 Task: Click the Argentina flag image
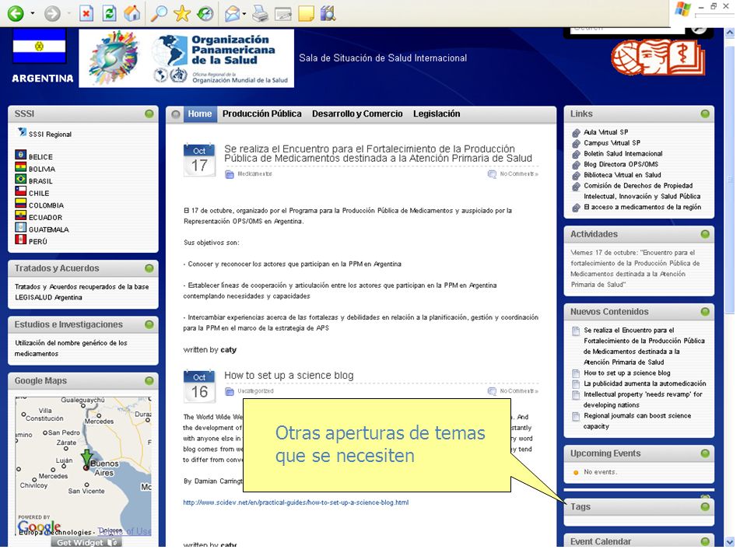(x=39, y=46)
